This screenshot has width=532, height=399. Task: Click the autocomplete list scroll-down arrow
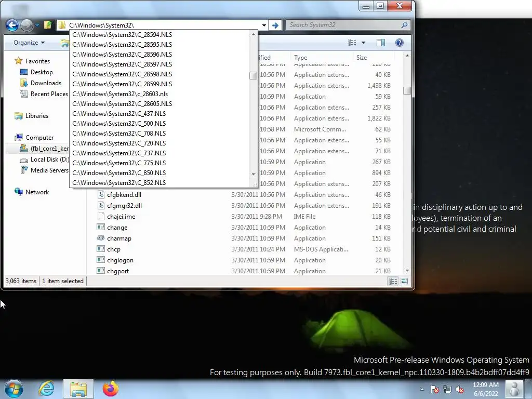click(254, 174)
